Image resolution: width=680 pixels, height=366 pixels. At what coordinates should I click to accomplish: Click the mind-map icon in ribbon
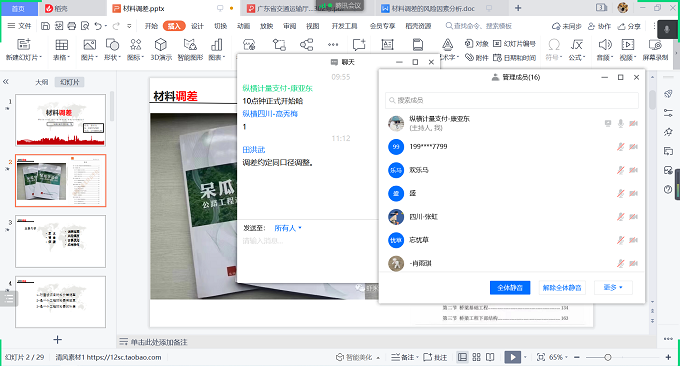click(306, 45)
